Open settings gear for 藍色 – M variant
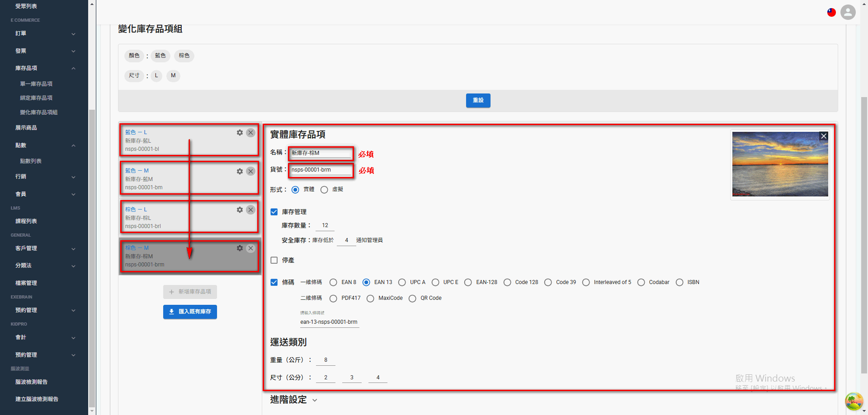Screen dimensions: 868x415 click(x=240, y=172)
